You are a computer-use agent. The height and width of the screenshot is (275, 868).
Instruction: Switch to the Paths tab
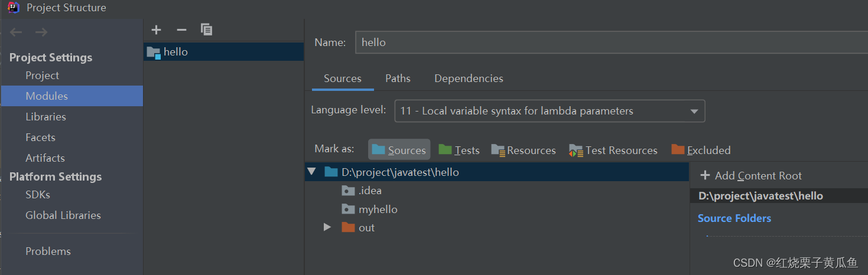(x=398, y=78)
